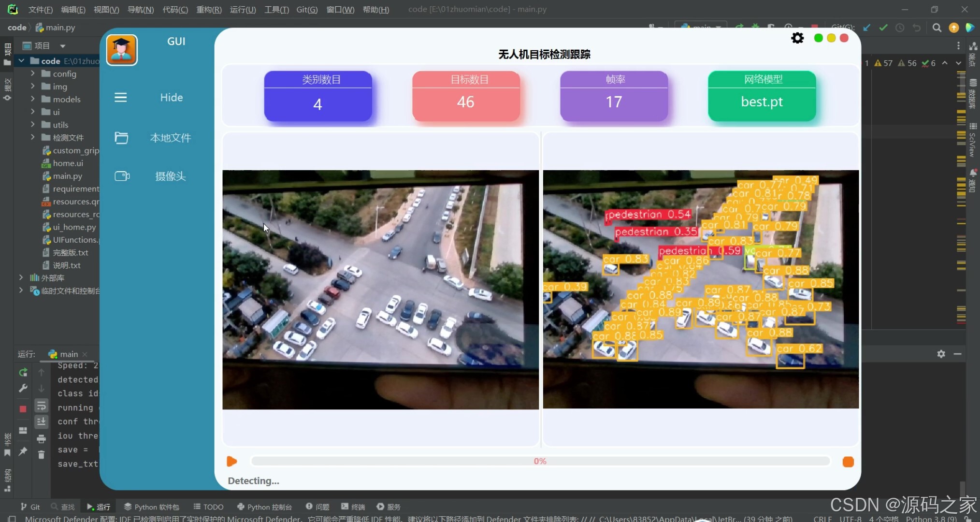Open the project view dropdown arrow
Screen dimensions: 980x522
63,46
